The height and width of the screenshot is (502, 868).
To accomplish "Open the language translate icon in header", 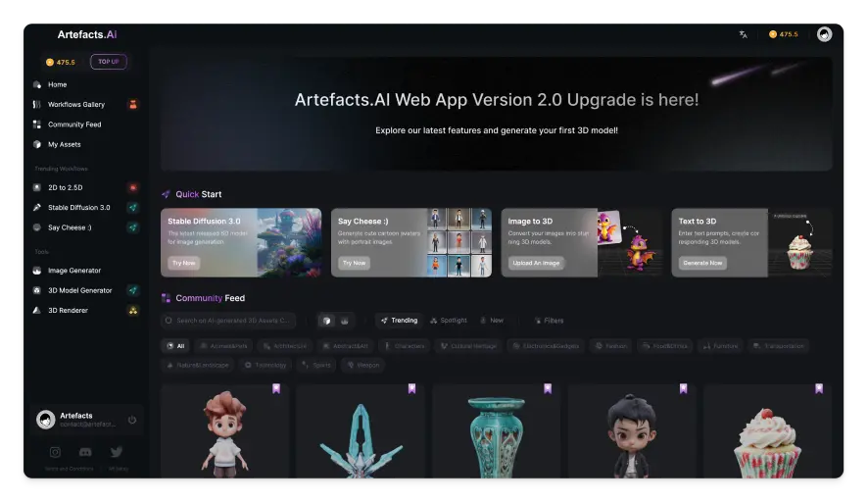I will pyautogui.click(x=743, y=34).
